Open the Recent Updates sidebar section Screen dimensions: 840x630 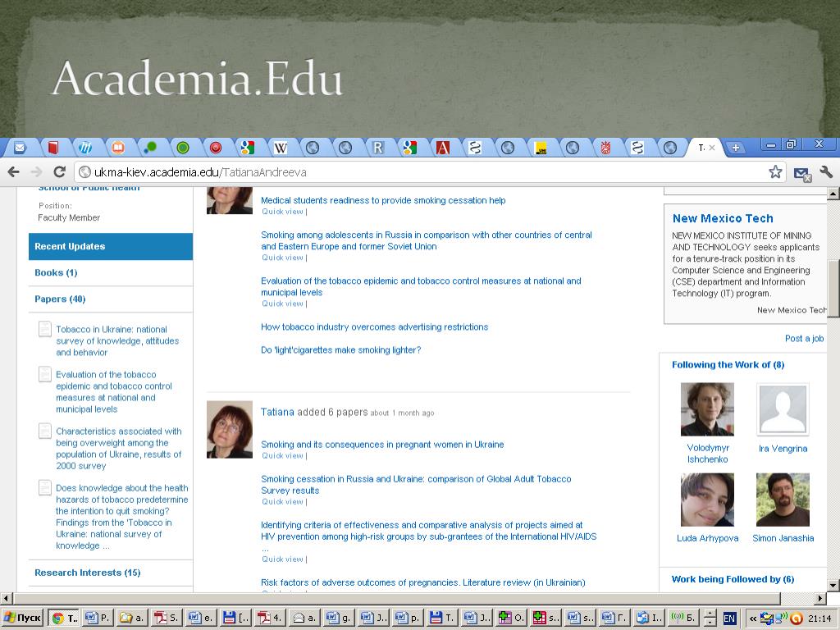(x=111, y=246)
